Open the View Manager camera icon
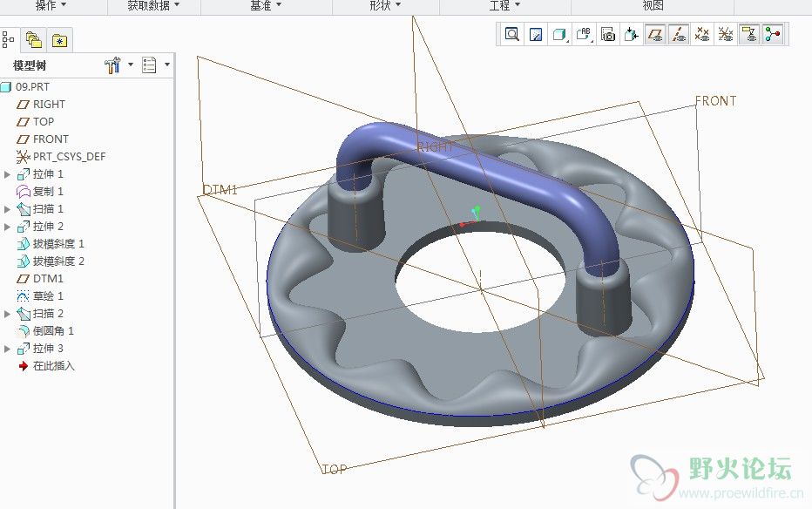Screen dimensions: 812x509 [607, 35]
